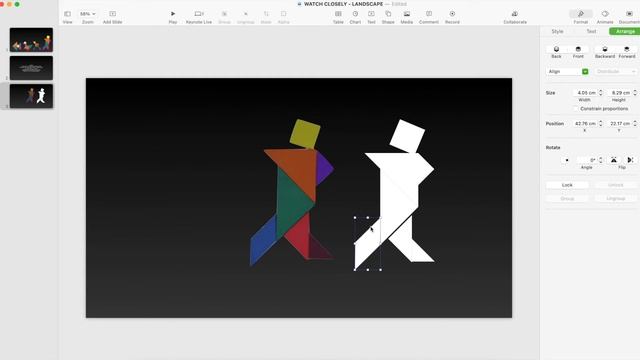Click the document title WATCH CLOSELY - LANDSCAPE
The image size is (640, 360).
coord(344,4)
